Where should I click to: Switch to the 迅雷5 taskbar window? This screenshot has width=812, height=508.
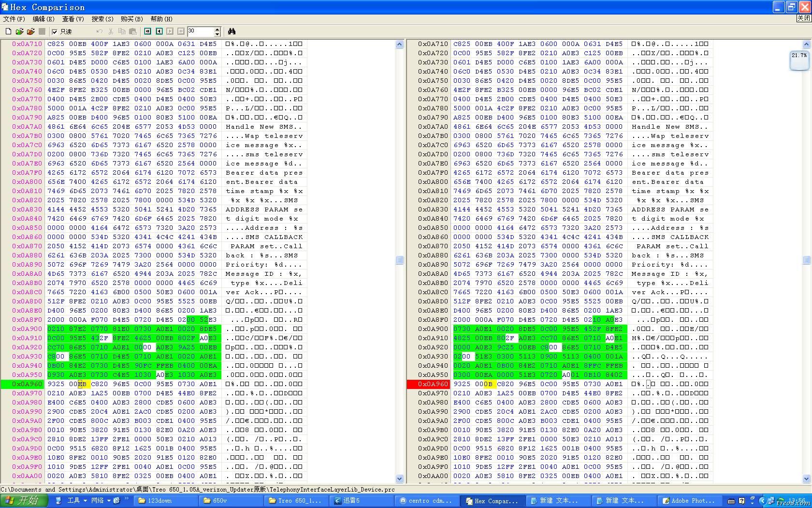pos(362,501)
